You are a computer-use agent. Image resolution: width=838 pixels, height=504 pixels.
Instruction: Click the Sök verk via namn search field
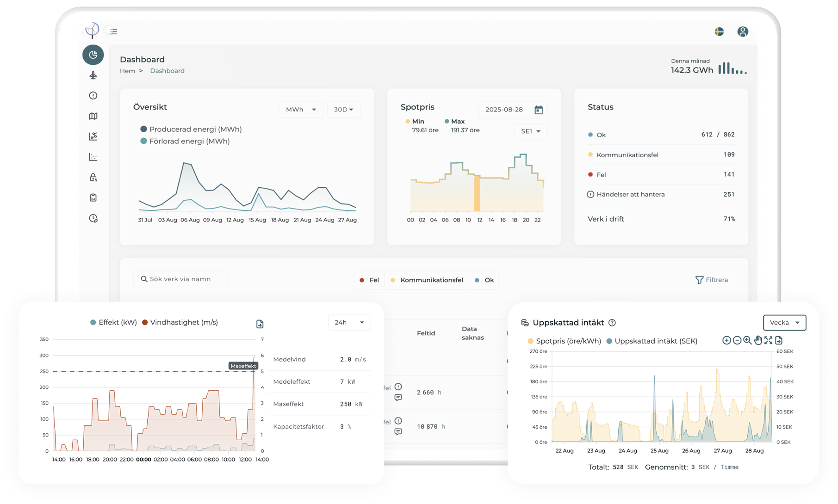click(181, 279)
